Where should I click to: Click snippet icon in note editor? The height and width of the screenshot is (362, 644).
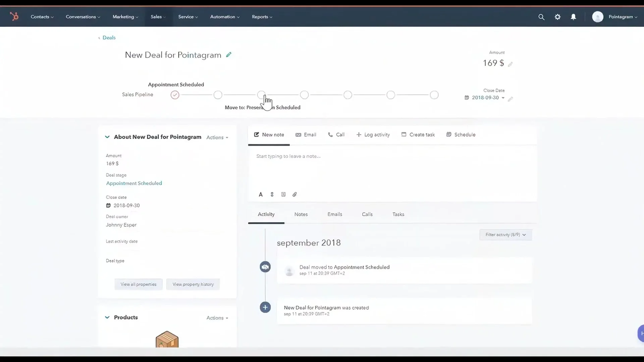[283, 194]
